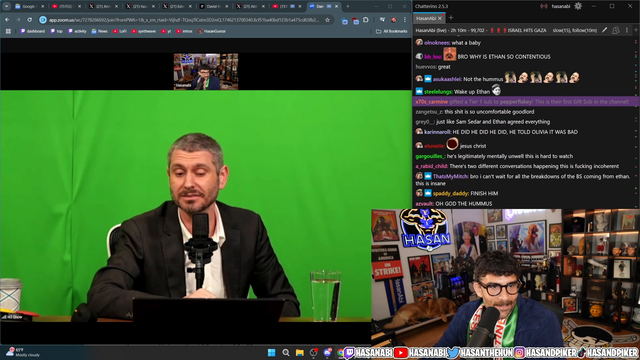
Task: Click username olnoknees in chat
Action: click(x=437, y=43)
